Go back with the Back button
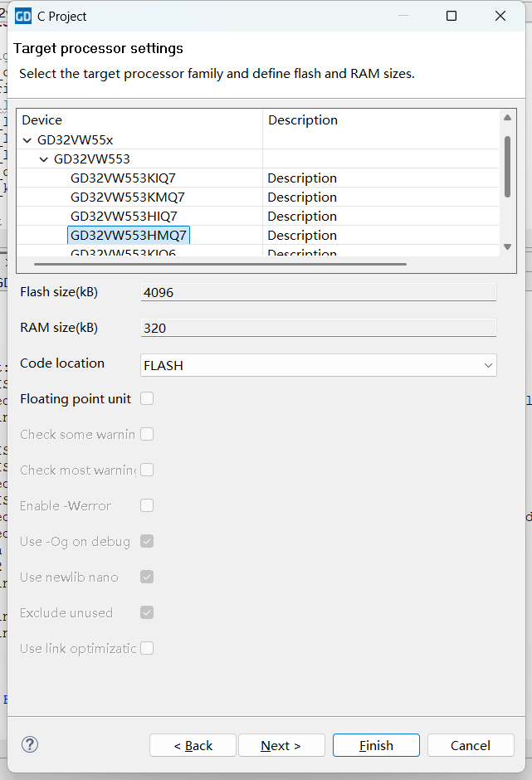 tap(193, 745)
